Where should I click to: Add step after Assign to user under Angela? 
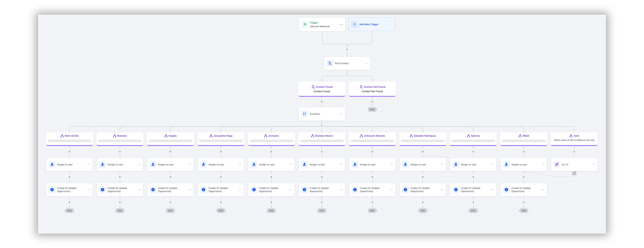(x=170, y=177)
